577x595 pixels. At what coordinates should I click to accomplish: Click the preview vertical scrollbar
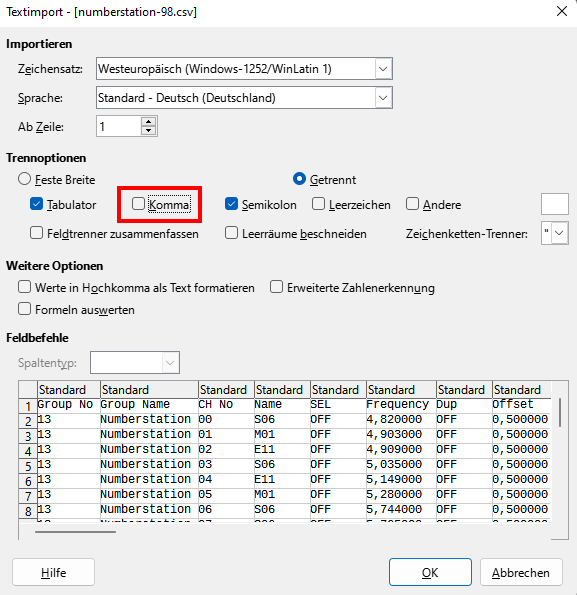(x=560, y=412)
